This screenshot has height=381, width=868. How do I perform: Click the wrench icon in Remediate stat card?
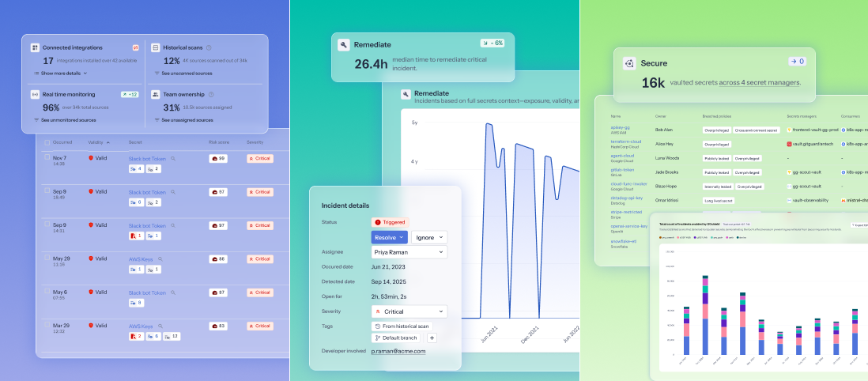[x=343, y=45]
